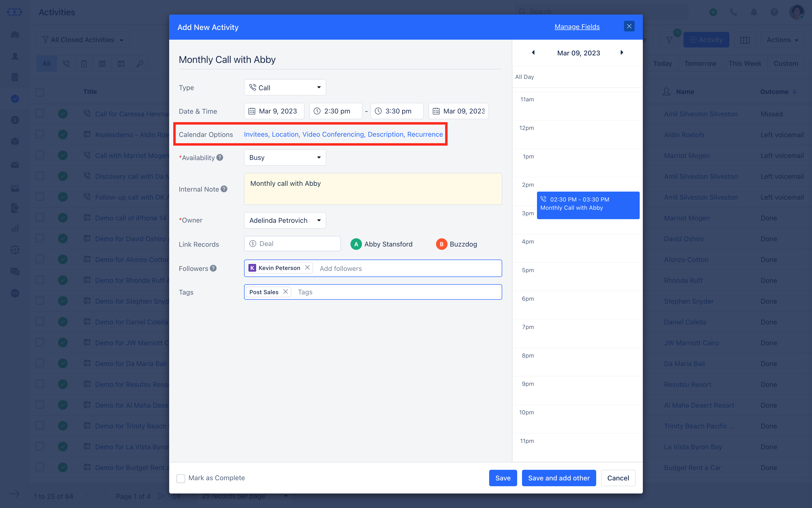Click the activity title Monthly Call with Abby

(x=227, y=60)
